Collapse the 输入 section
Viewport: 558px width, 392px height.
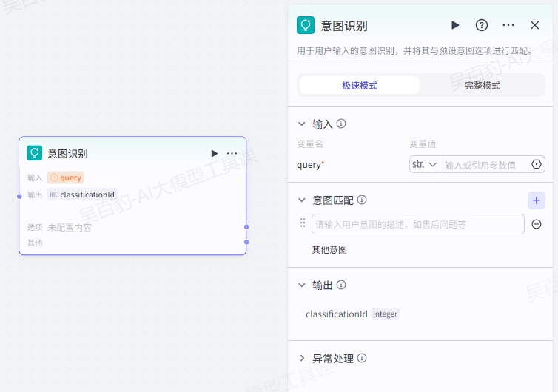(302, 124)
